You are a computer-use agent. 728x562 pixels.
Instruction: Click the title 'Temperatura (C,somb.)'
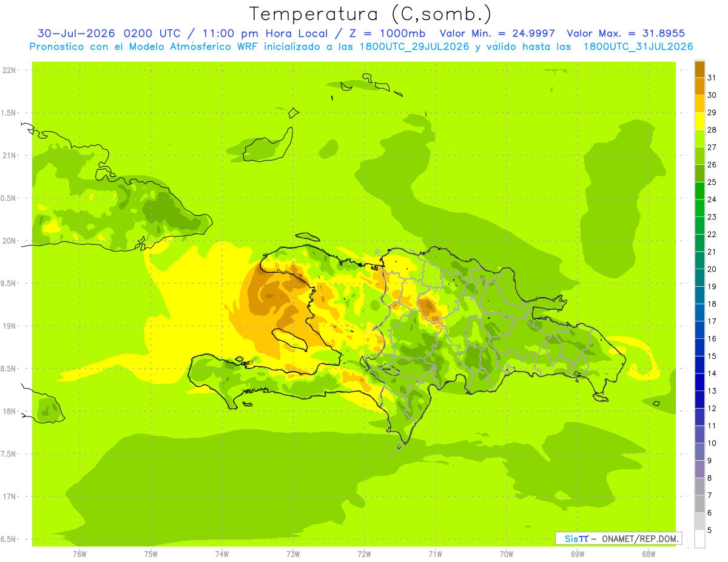[x=370, y=14]
